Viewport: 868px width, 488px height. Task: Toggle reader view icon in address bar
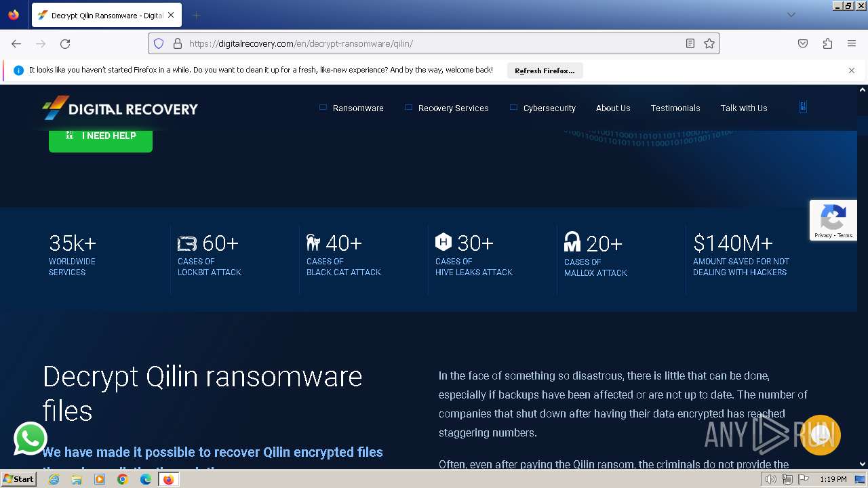tap(690, 43)
